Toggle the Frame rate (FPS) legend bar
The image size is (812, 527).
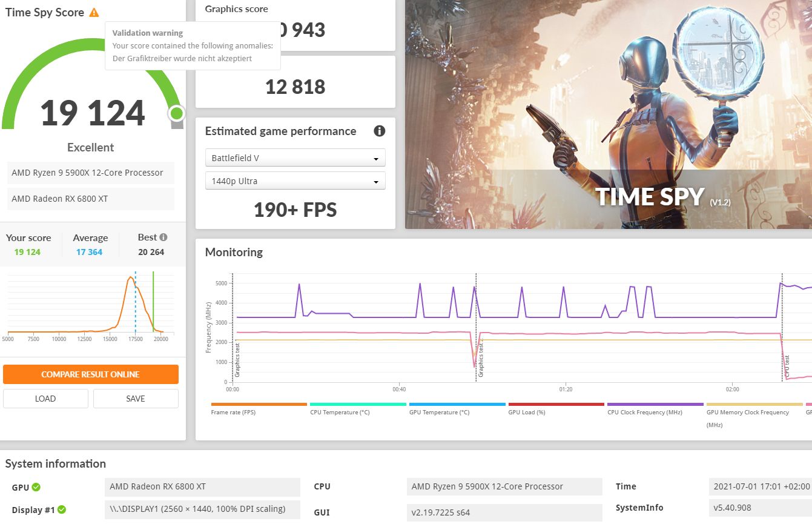coord(259,404)
